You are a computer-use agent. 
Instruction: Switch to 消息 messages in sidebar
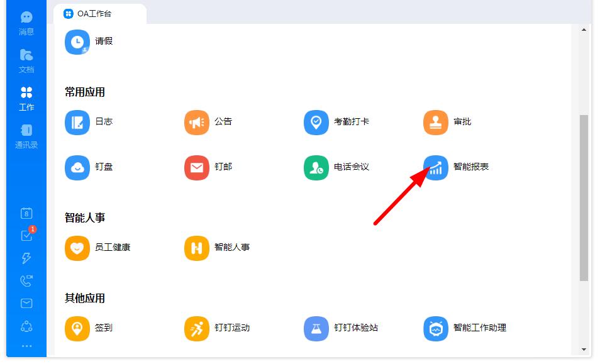pos(26,23)
